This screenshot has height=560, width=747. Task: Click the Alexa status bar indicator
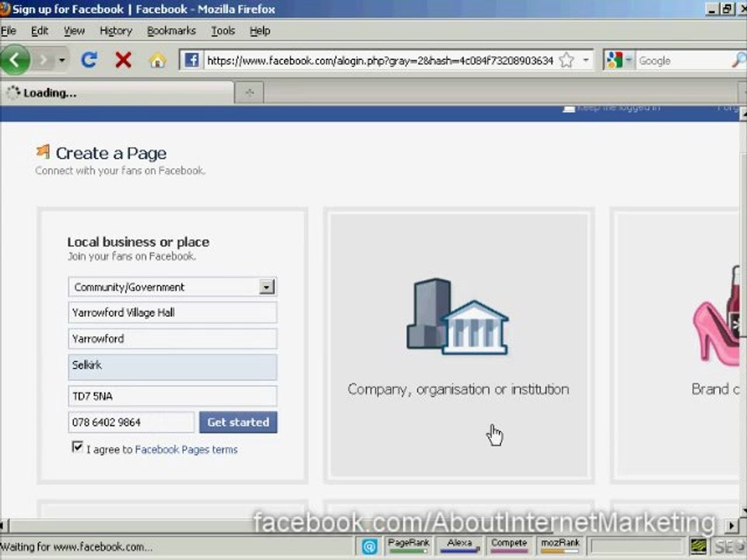click(459, 546)
